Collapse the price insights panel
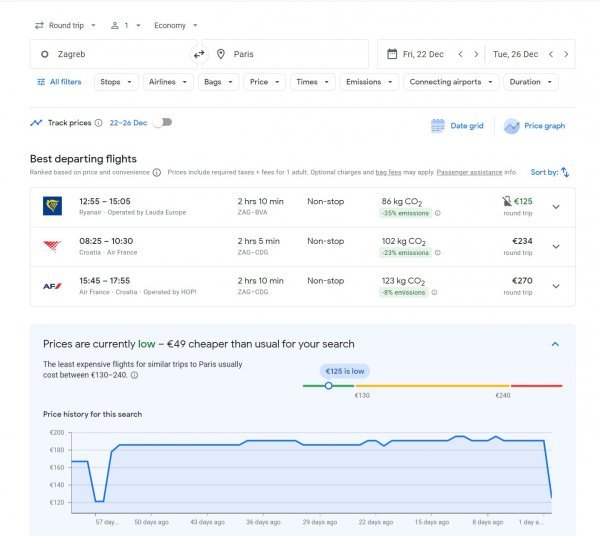Image resolution: width=600 pixels, height=536 pixels. pyautogui.click(x=555, y=344)
